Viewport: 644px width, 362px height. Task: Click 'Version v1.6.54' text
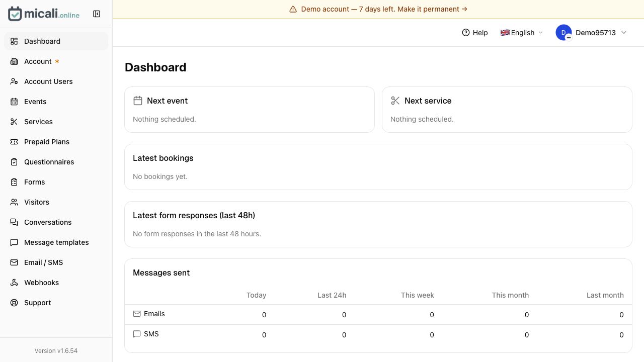pos(56,351)
